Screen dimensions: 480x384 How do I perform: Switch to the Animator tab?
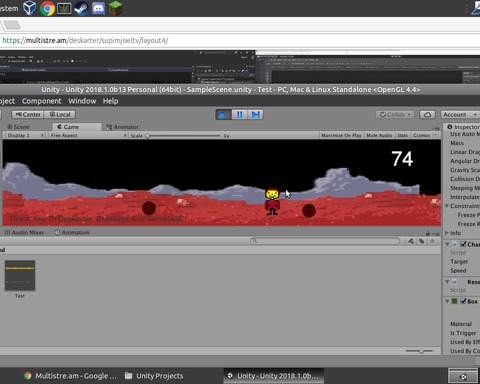[x=122, y=127]
